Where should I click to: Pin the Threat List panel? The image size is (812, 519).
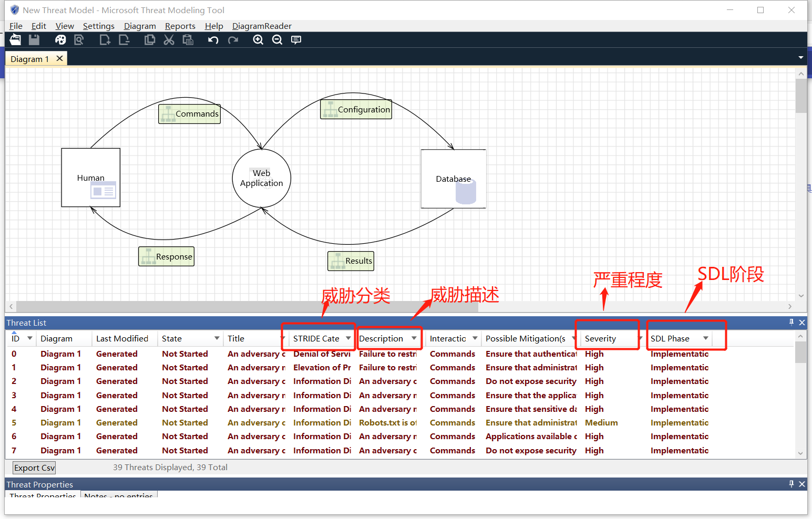pos(792,322)
